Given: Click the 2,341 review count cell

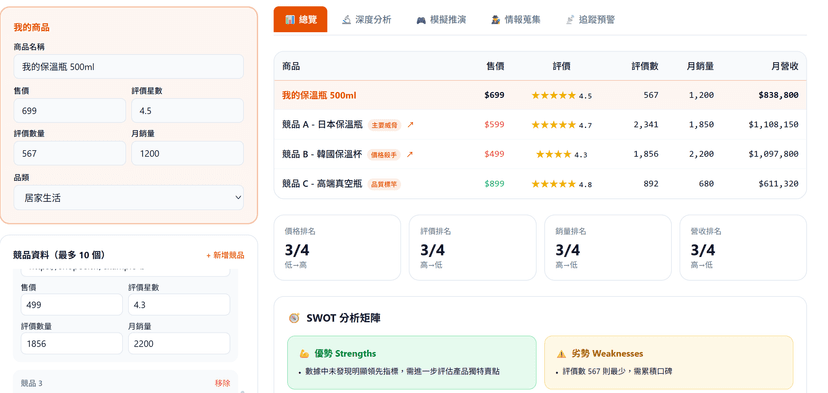Looking at the screenshot, I should tap(646, 125).
